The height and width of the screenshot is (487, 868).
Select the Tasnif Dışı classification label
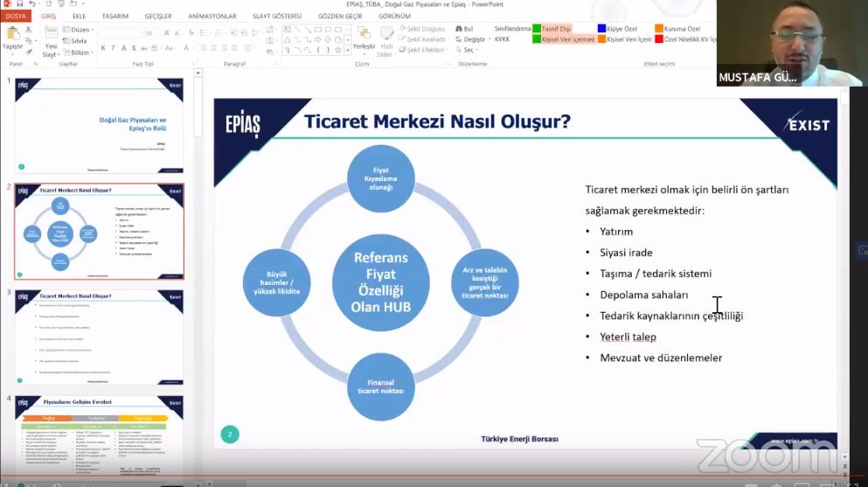[552, 29]
